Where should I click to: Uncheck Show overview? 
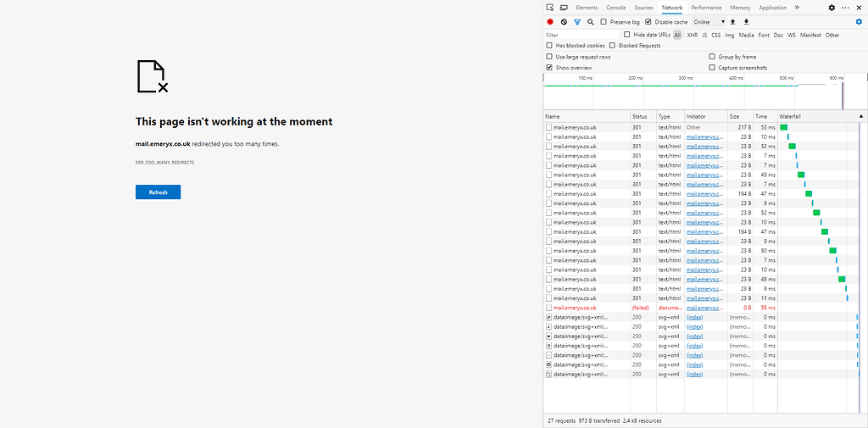549,68
